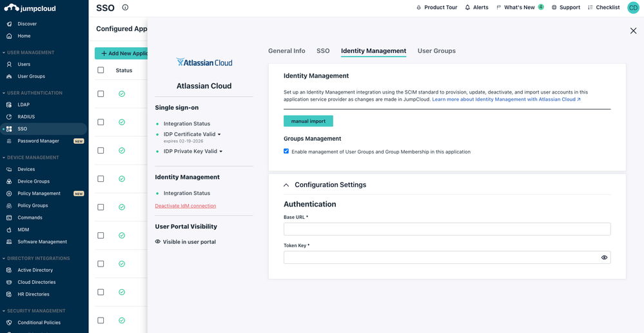Viewport: 644px width, 333px height.
Task: Open Cloud Directories
Action: 36,282
